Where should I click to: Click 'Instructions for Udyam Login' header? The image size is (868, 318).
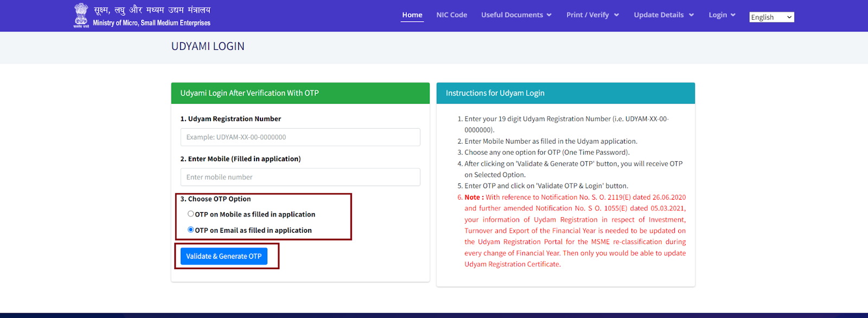495,93
